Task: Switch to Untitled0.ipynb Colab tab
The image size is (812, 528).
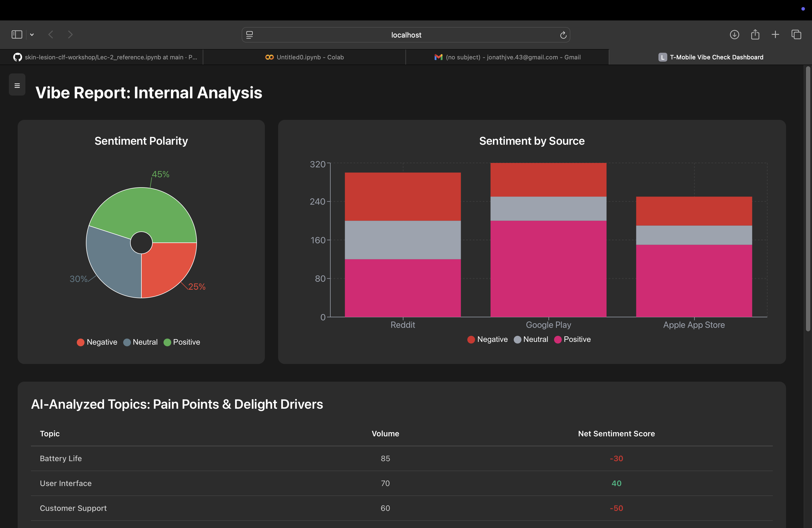Action: pos(304,57)
